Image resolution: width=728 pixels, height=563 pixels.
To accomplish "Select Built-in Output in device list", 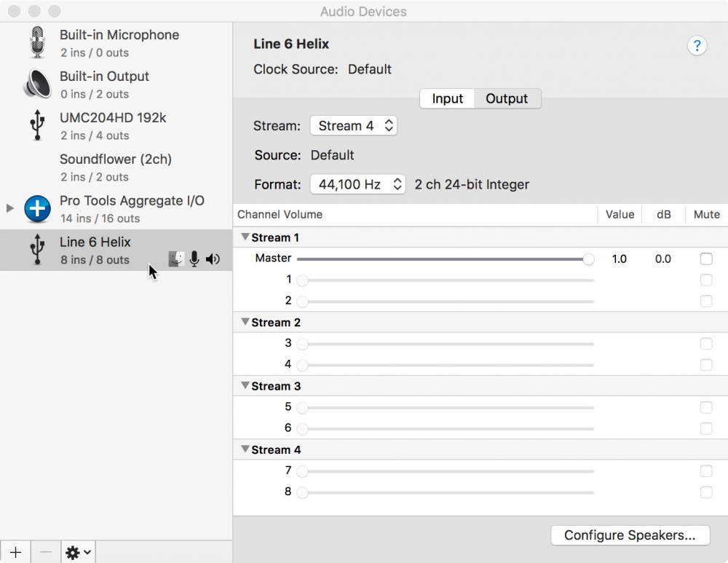I will (x=116, y=84).
